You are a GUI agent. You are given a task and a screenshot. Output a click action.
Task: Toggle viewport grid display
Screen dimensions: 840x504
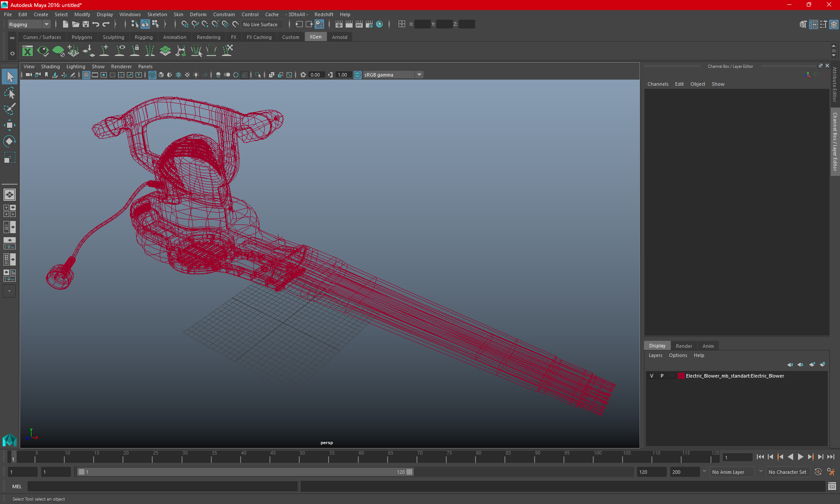86,75
